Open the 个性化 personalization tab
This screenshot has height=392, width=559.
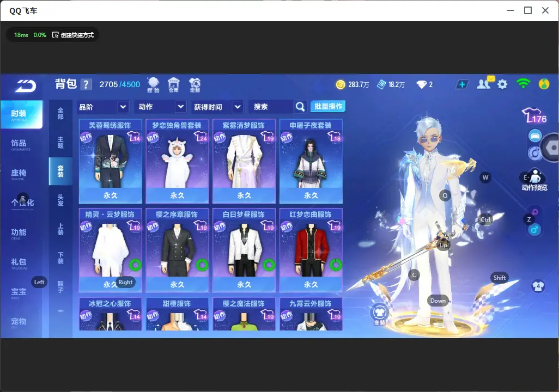coord(22,203)
